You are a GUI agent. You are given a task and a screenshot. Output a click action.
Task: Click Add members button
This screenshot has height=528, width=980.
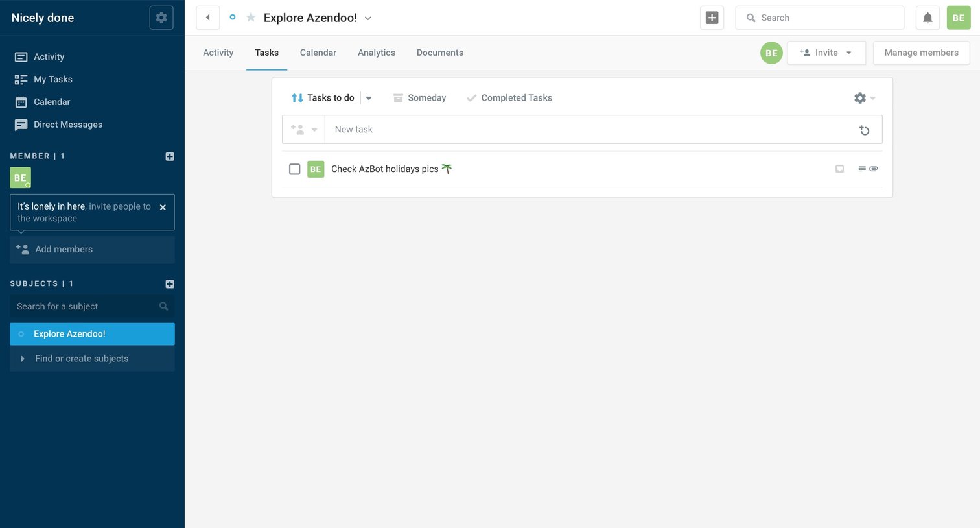(92, 250)
